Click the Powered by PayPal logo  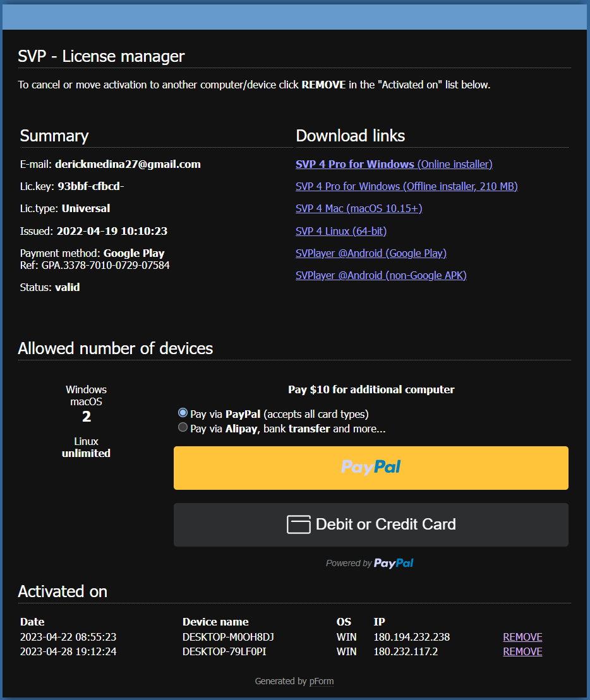[x=394, y=563]
